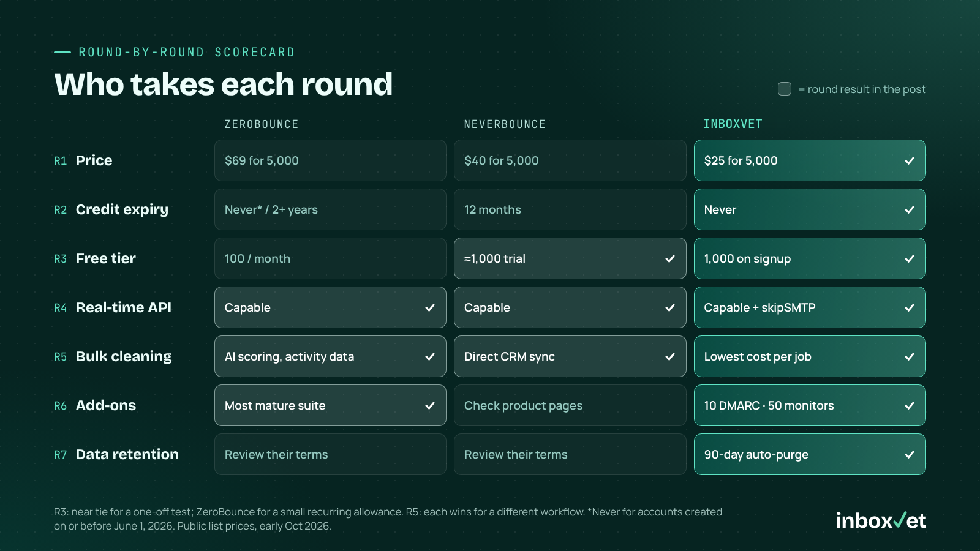This screenshot has height=551, width=980.
Task: Click NeverBounce's Review their terms cell
Action: click(x=570, y=454)
